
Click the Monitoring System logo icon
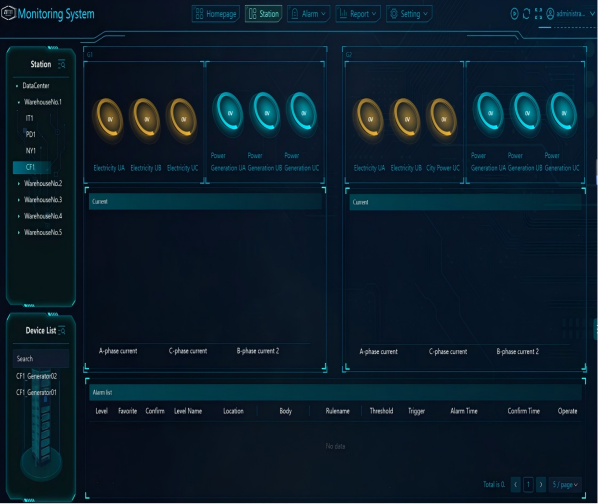coord(8,14)
